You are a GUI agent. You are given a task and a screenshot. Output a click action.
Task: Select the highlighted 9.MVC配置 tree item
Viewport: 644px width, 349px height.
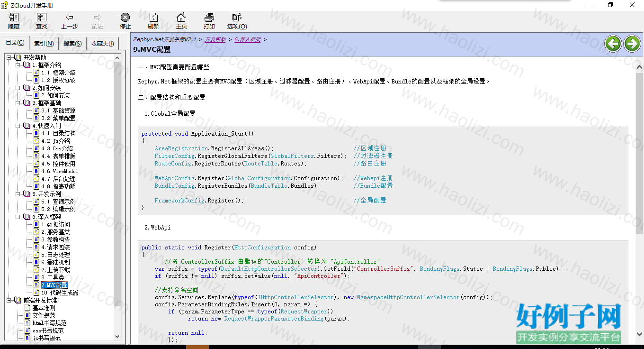tap(54, 285)
